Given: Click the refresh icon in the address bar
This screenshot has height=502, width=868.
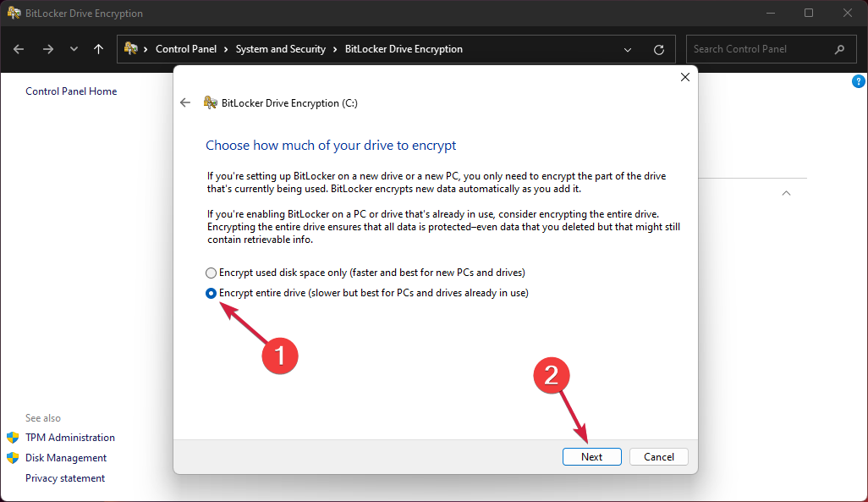Looking at the screenshot, I should click(x=659, y=49).
